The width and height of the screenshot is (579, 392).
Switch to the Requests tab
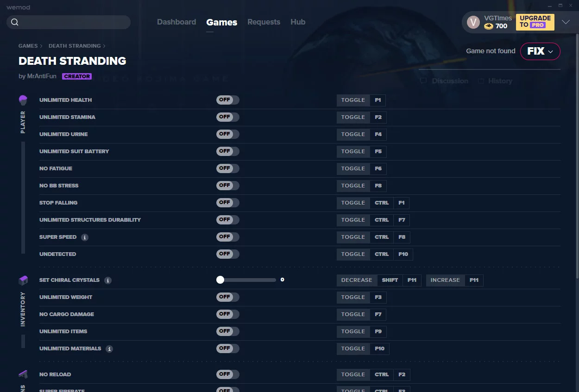(264, 22)
